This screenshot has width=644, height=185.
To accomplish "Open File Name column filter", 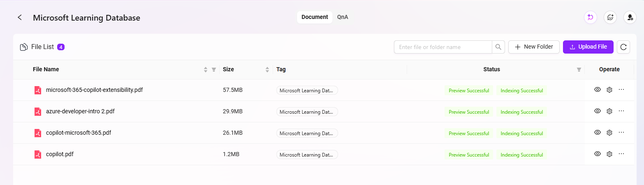I will (x=214, y=70).
